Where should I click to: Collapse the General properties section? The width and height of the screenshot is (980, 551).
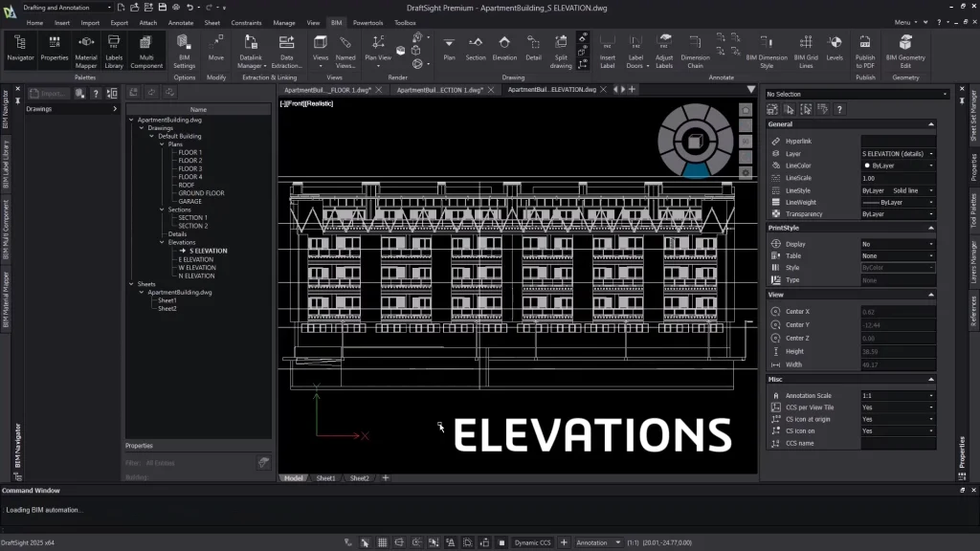930,124
